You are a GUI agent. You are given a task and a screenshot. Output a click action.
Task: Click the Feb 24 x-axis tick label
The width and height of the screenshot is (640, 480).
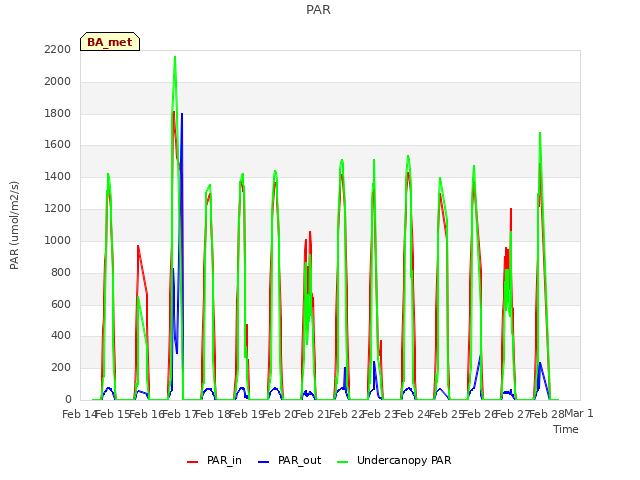(413, 414)
